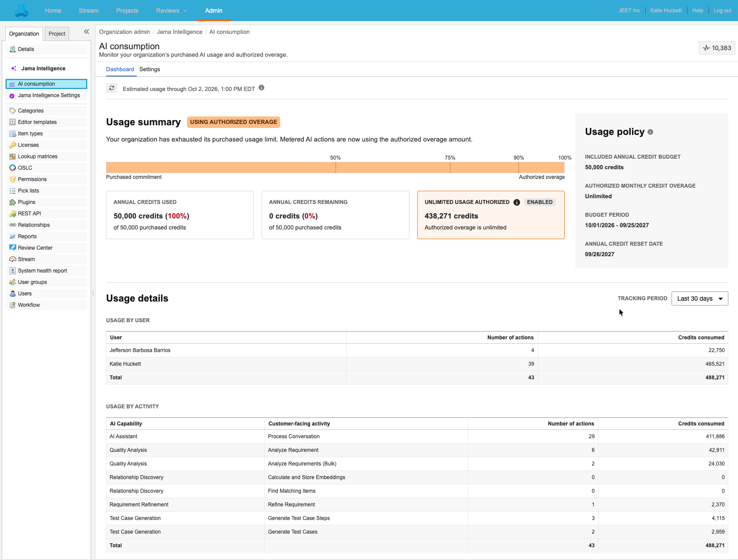Open User groups icon
The image size is (738, 560).
(12, 282)
